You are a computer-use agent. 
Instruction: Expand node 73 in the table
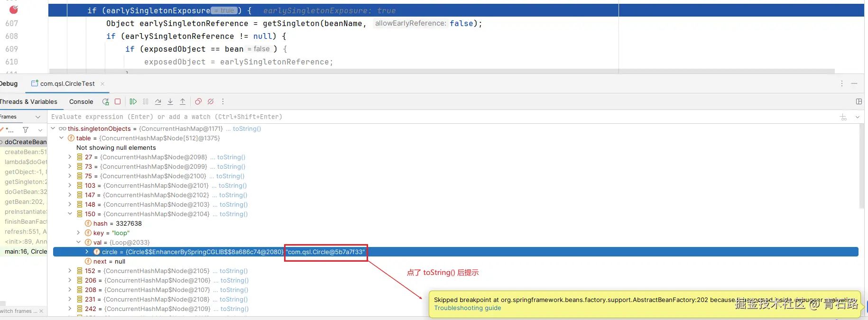(70, 166)
